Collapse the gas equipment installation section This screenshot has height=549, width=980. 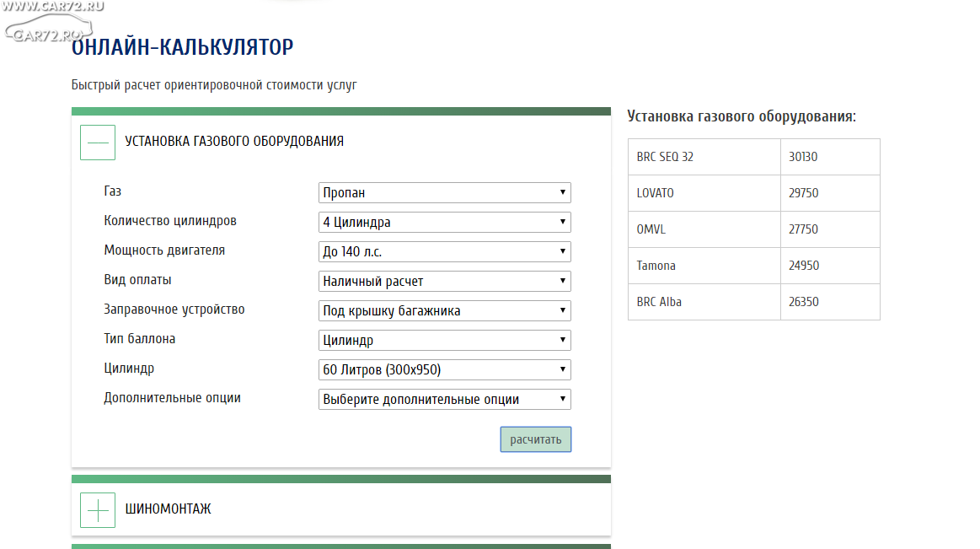98,143
